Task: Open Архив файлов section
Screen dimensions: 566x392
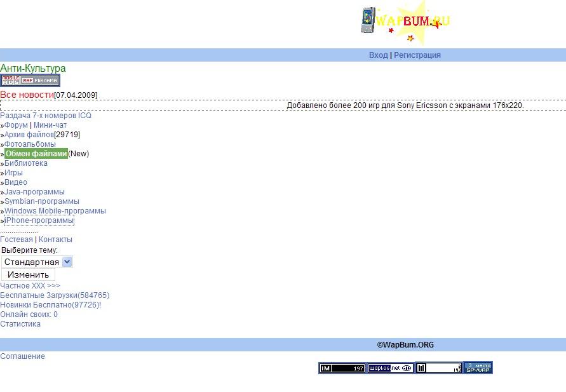Action: coord(29,135)
